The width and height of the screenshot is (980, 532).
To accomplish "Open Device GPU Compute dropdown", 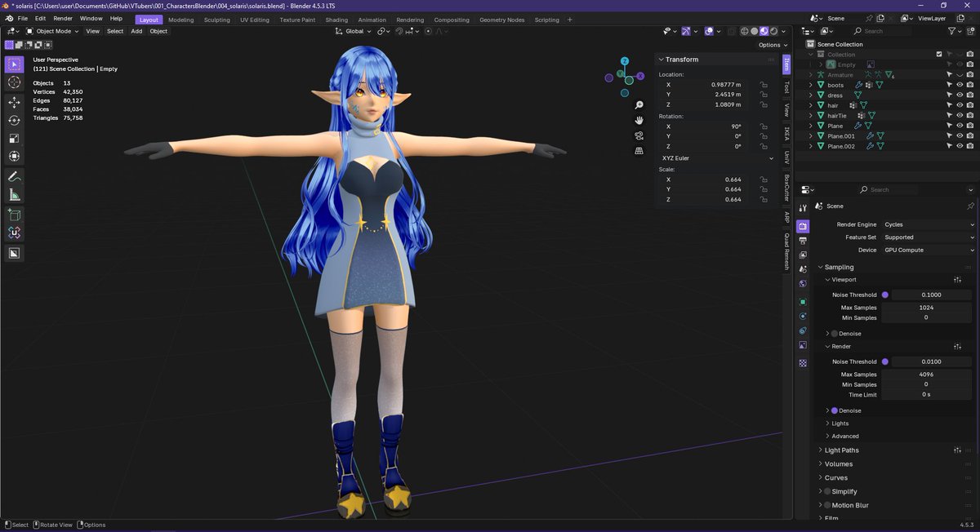I will coord(929,250).
